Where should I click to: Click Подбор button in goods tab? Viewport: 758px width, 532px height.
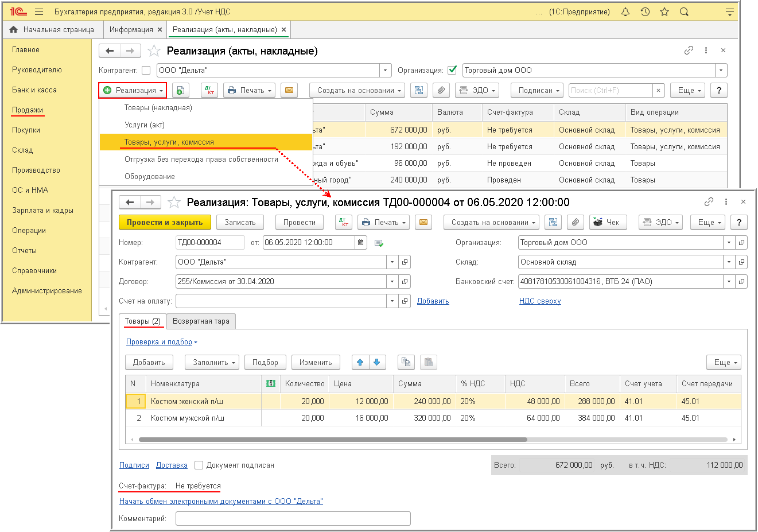click(x=265, y=362)
